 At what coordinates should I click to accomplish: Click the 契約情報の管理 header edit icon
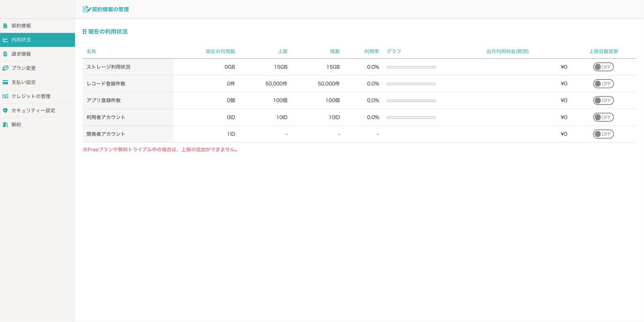pos(86,9)
